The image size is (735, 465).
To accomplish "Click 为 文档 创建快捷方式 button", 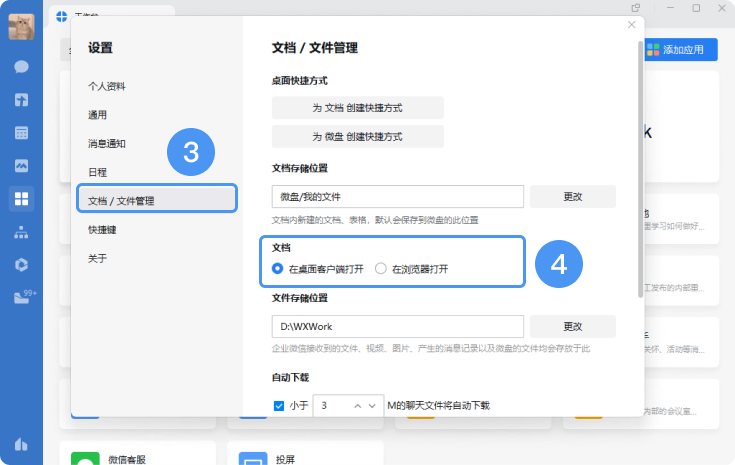I will pos(357,107).
